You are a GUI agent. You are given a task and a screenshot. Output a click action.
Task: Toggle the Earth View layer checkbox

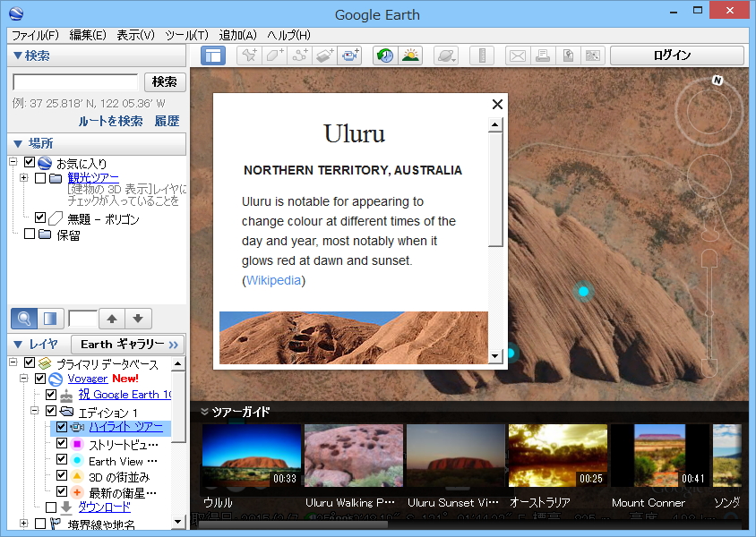click(x=62, y=459)
